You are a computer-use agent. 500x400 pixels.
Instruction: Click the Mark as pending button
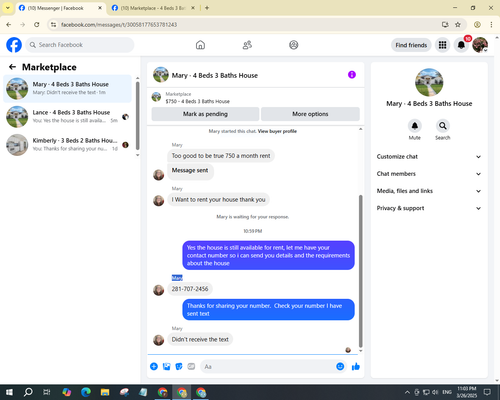pyautogui.click(x=205, y=114)
